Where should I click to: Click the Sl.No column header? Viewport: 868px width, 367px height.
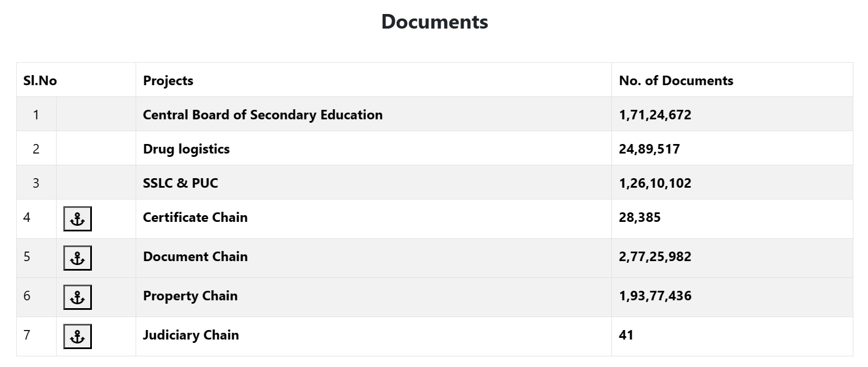click(40, 81)
